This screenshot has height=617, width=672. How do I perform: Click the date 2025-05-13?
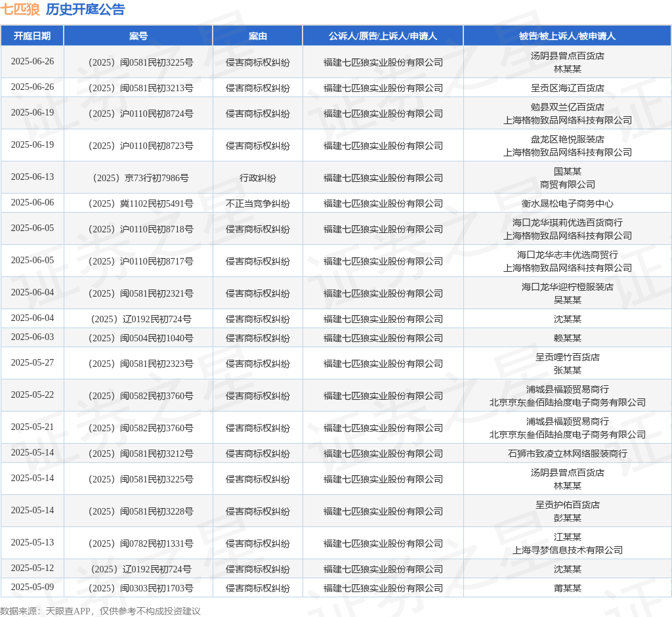pyautogui.click(x=33, y=542)
